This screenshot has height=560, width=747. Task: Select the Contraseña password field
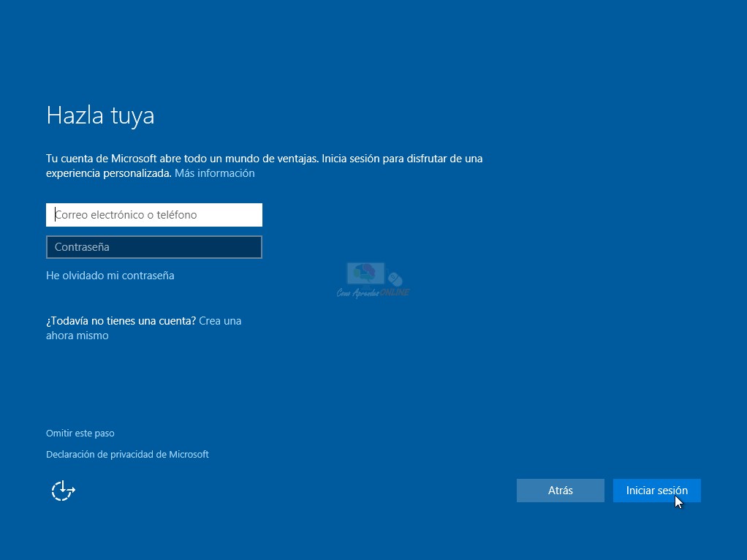(154, 247)
